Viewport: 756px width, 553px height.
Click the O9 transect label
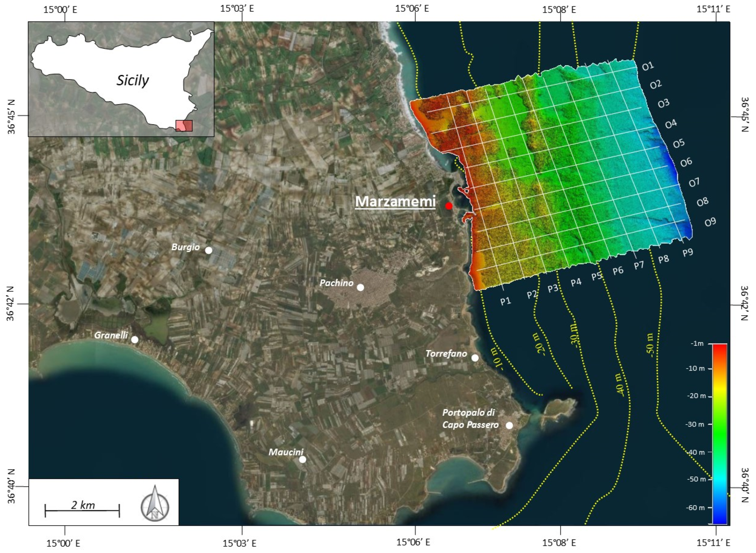coord(710,222)
